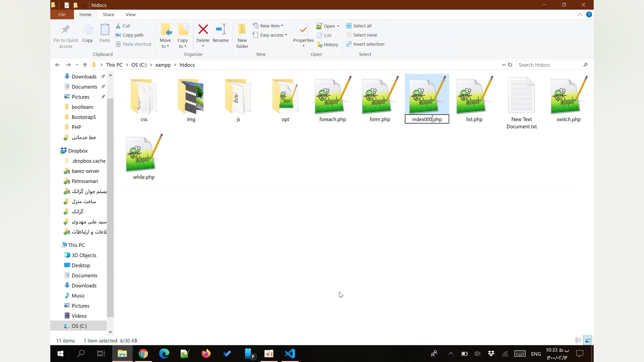The width and height of the screenshot is (644, 362).
Task: Click Select all in the ribbon
Action: pyautogui.click(x=359, y=26)
